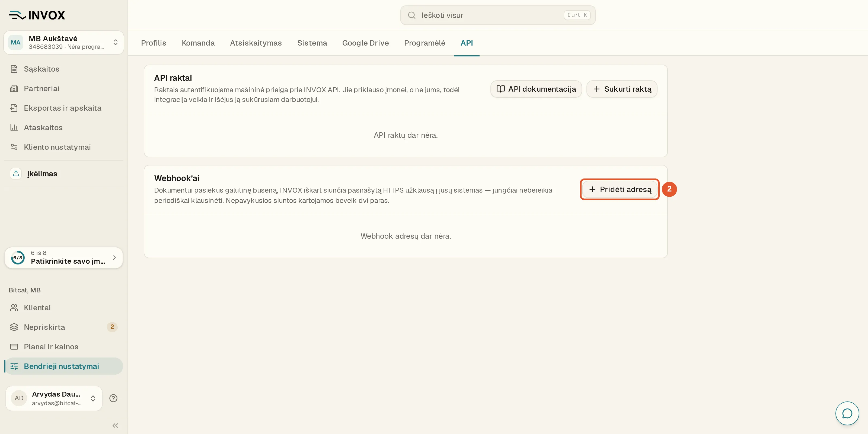The image size is (868, 434).
Task: Click the Eksportas ir apskaita export icon
Action: pos(14,108)
